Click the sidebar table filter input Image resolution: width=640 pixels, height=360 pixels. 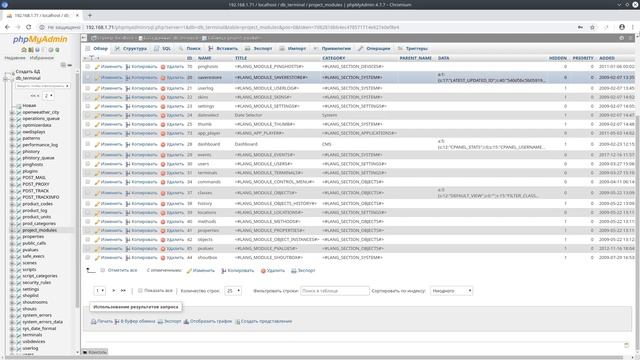tap(42, 86)
